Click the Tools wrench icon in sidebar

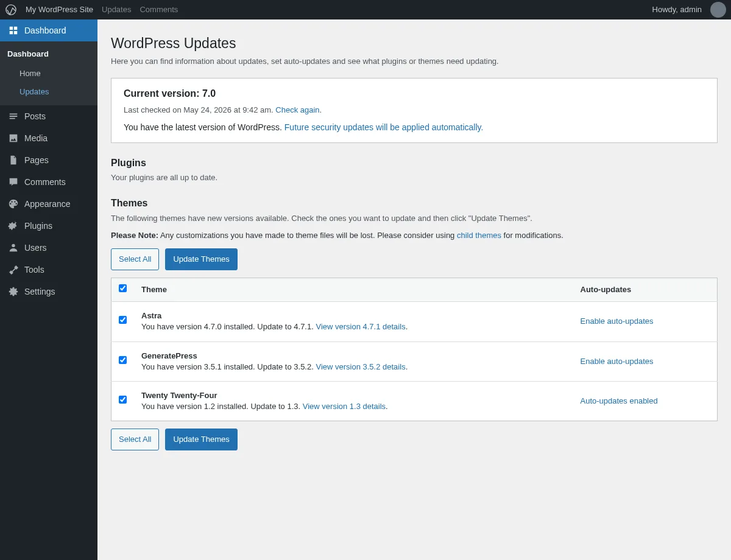click(13, 270)
